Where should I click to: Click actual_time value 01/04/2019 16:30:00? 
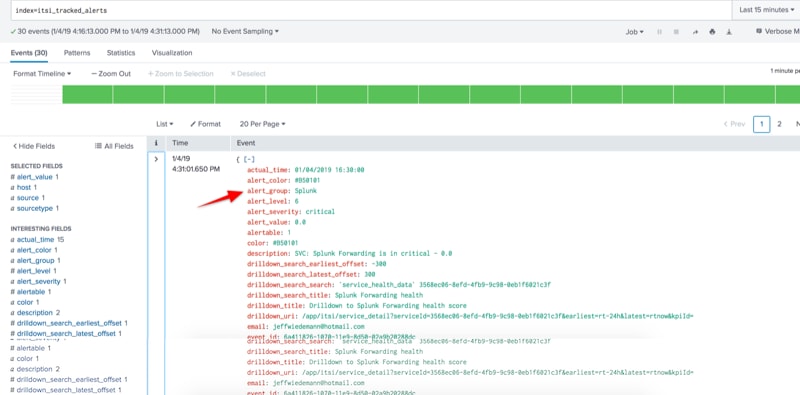pos(329,170)
